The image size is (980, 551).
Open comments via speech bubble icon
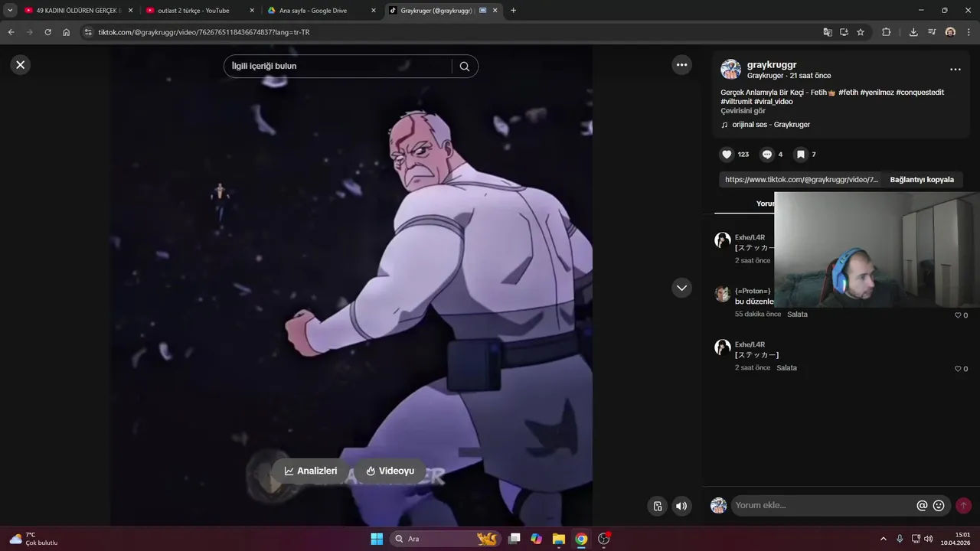point(766,155)
